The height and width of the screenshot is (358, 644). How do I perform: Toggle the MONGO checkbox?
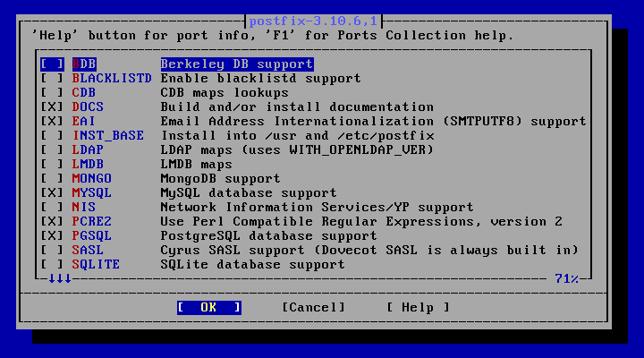point(52,179)
